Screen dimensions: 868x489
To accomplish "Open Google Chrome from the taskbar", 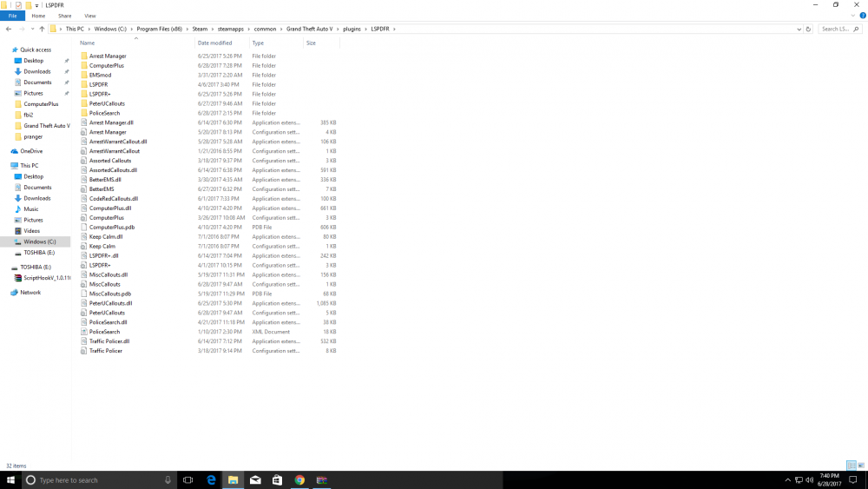I will pyautogui.click(x=299, y=480).
